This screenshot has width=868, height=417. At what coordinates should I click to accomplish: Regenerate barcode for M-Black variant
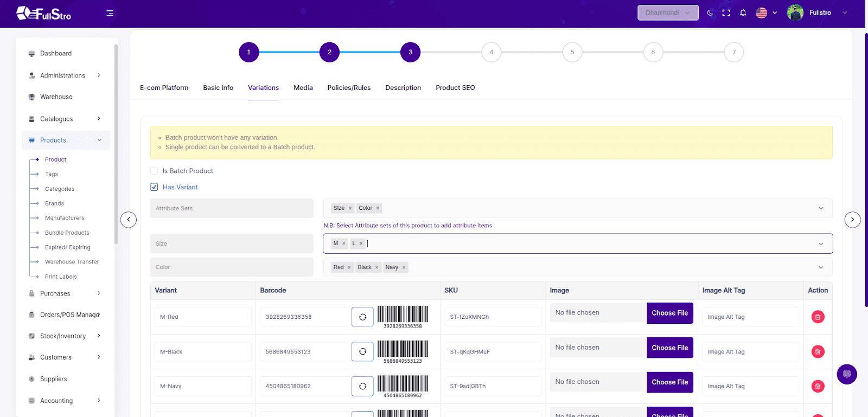tap(362, 351)
